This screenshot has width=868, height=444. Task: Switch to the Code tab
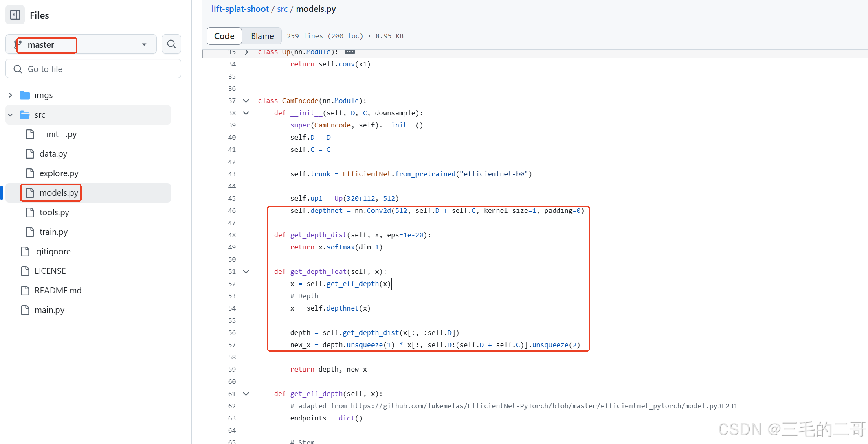click(224, 36)
